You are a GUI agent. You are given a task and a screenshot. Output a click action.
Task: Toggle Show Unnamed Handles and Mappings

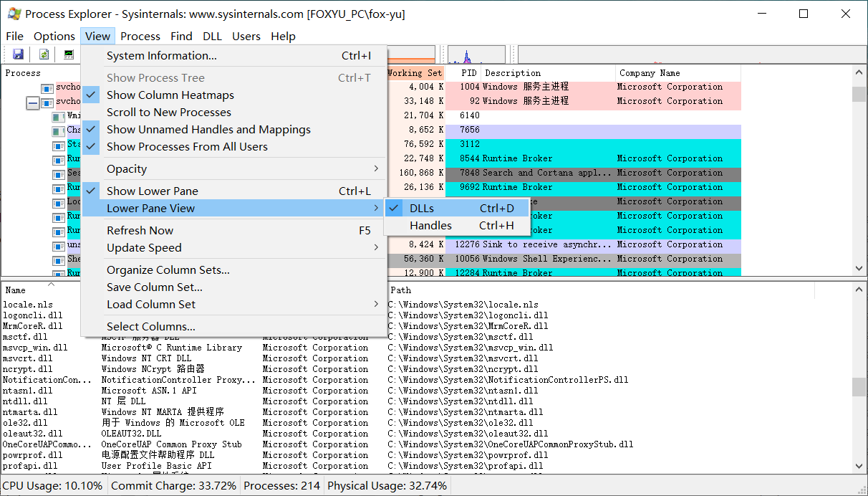point(234,129)
